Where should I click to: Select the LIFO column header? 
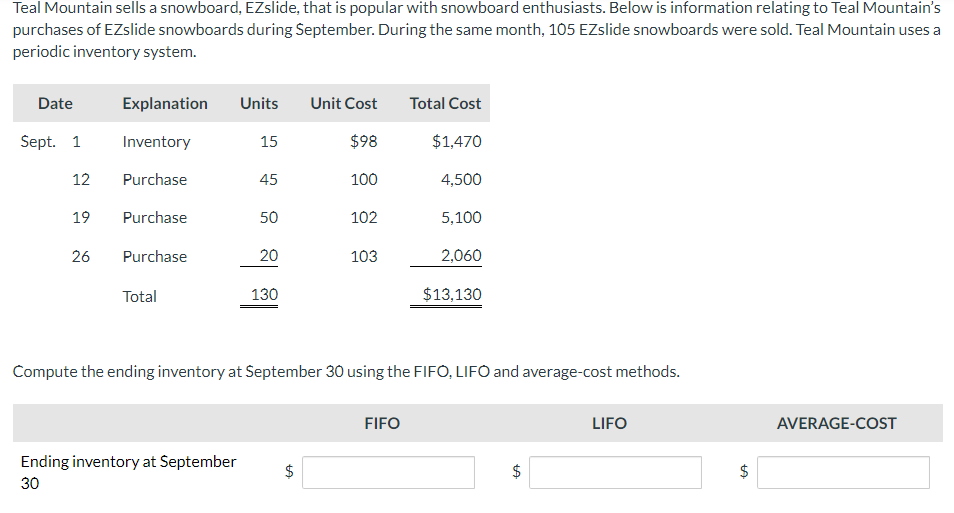coord(609,424)
